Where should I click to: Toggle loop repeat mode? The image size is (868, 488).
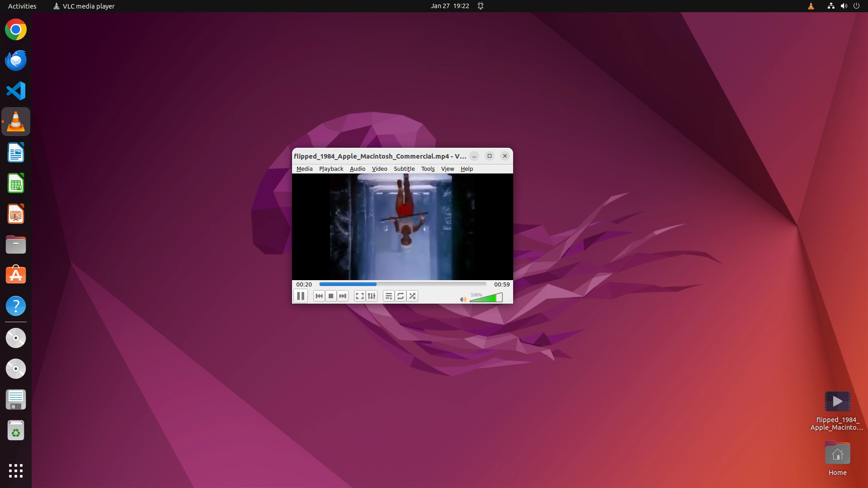pyautogui.click(x=401, y=296)
